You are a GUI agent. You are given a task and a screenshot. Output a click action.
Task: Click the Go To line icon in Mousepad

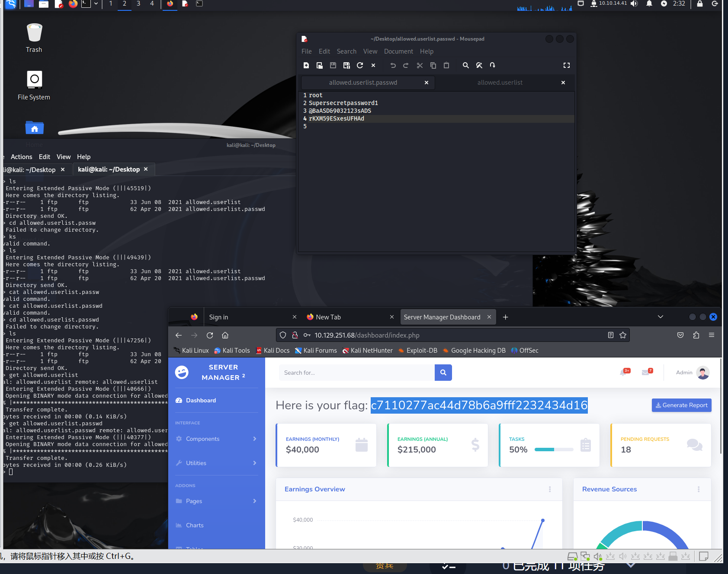(492, 65)
